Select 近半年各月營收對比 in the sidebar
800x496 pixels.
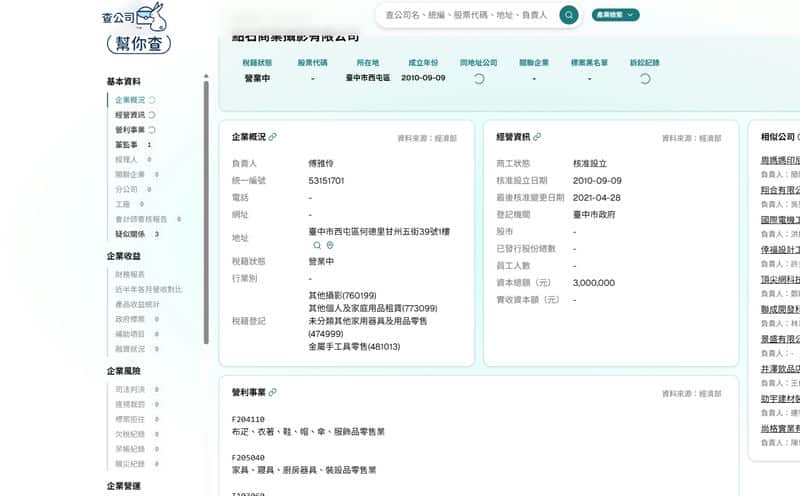(x=148, y=289)
